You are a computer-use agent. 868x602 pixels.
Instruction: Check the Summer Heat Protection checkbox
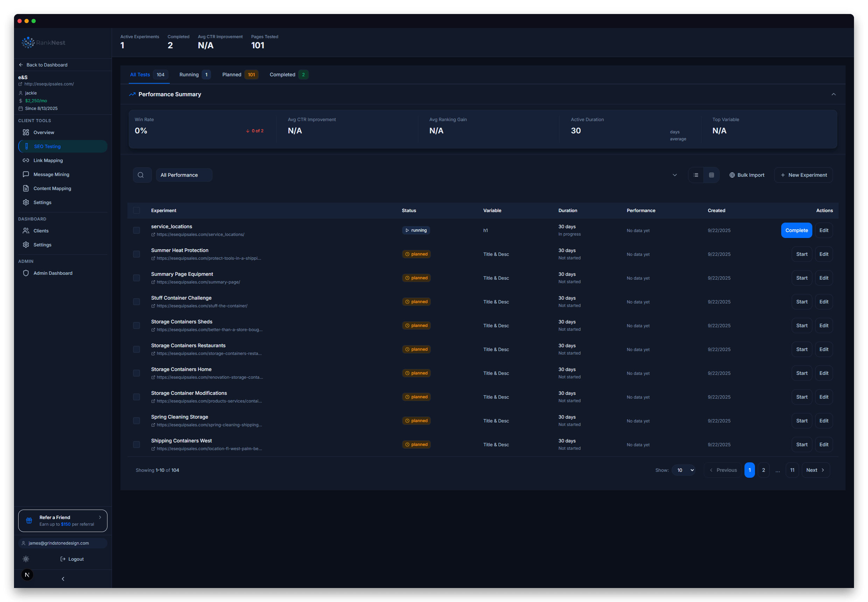pos(136,254)
